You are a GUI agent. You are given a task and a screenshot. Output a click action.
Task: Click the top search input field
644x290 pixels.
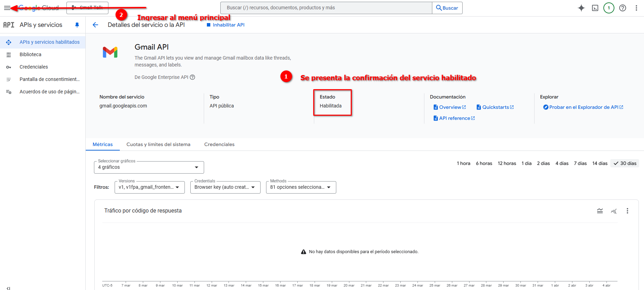pos(326,8)
